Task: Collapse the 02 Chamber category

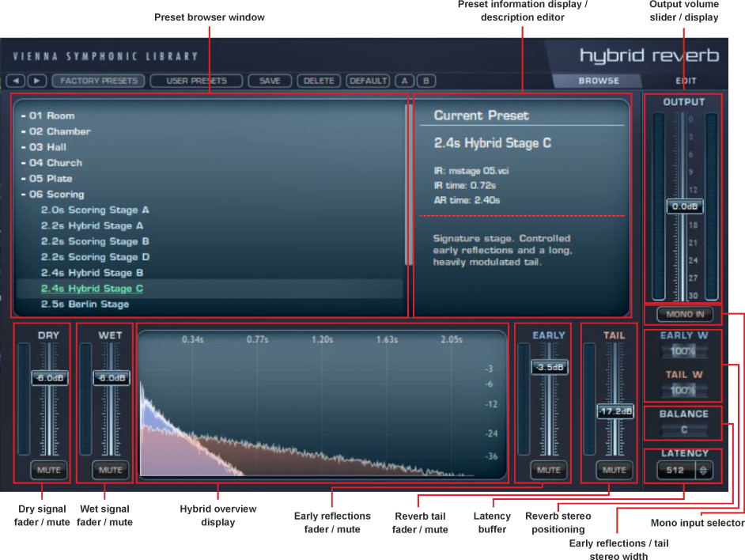Action: (55, 131)
